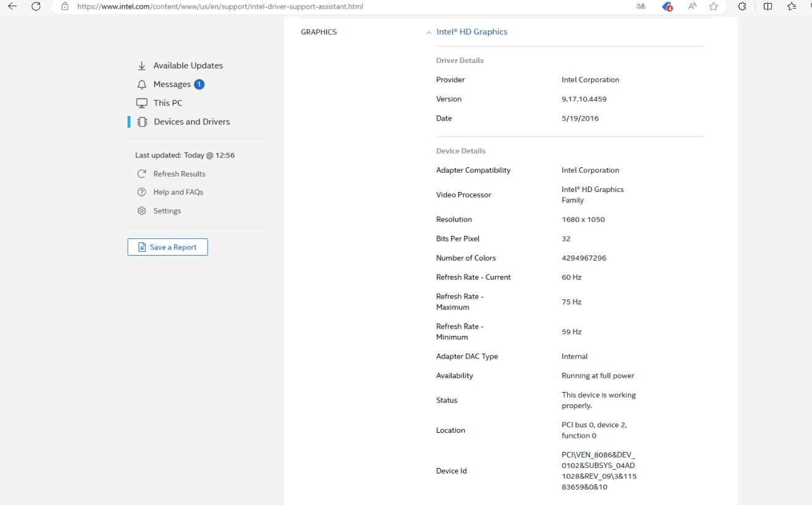The height and width of the screenshot is (505, 812).
Task: Click the driver date 5/19/2016
Action: (x=580, y=118)
